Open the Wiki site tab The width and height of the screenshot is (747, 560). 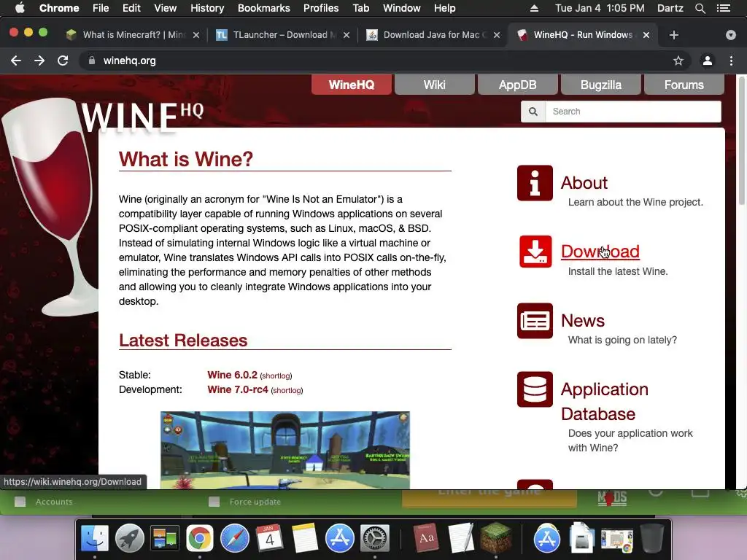[x=435, y=85]
